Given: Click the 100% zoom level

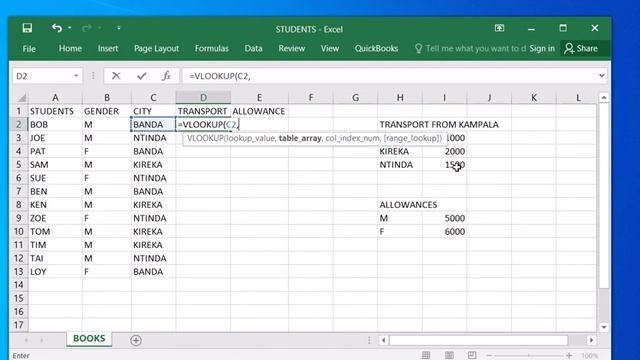Looking at the screenshot, I should pos(589,356).
